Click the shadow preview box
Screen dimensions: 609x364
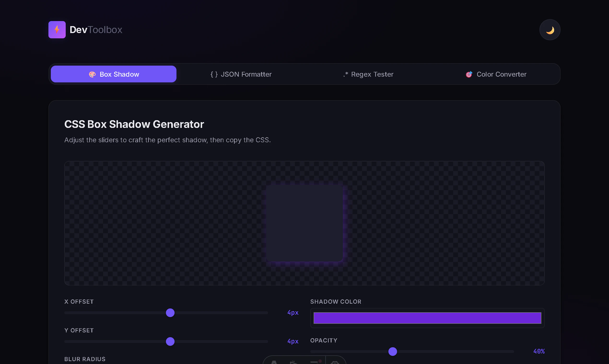[x=304, y=223]
